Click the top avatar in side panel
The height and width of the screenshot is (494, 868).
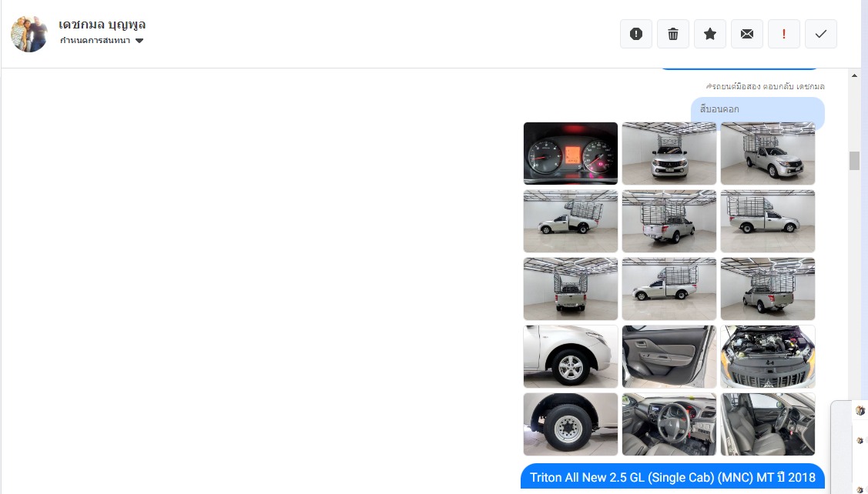tap(860, 410)
